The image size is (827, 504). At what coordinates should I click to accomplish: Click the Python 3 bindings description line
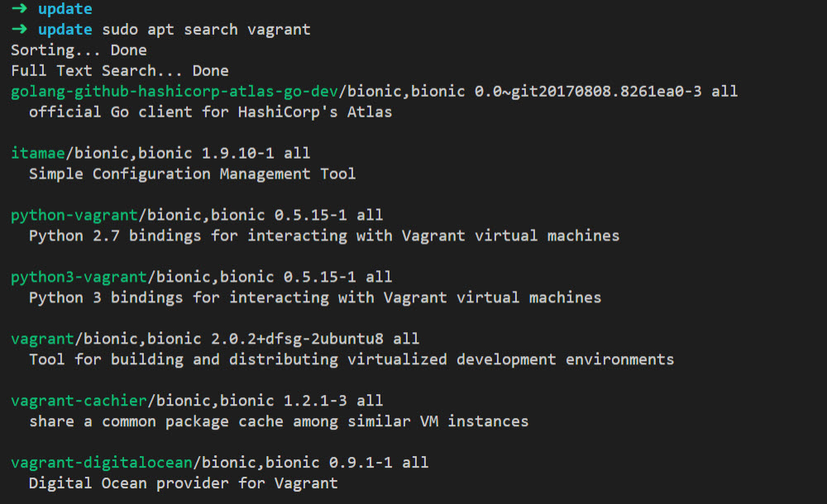click(314, 297)
